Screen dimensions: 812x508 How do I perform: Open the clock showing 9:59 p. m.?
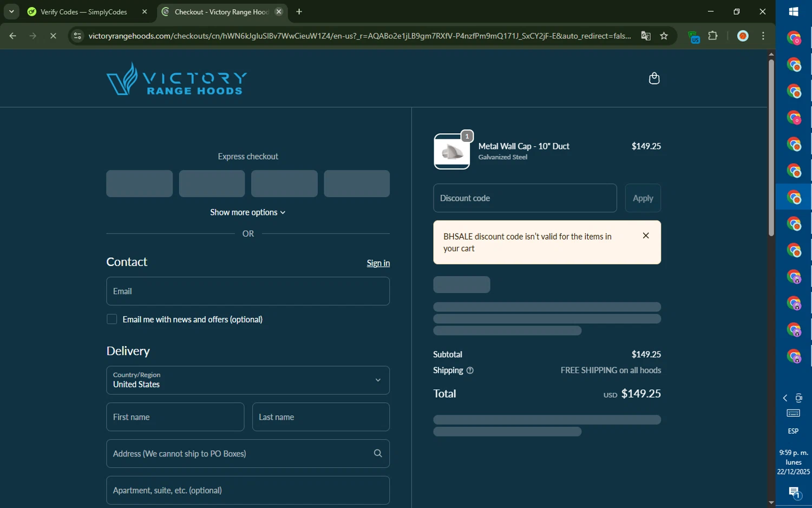tap(794, 462)
